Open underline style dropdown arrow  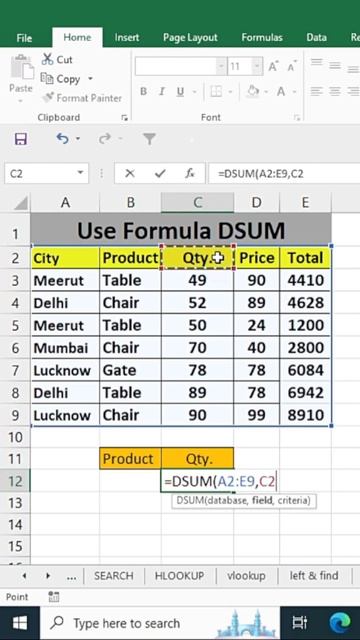[x=194, y=92]
